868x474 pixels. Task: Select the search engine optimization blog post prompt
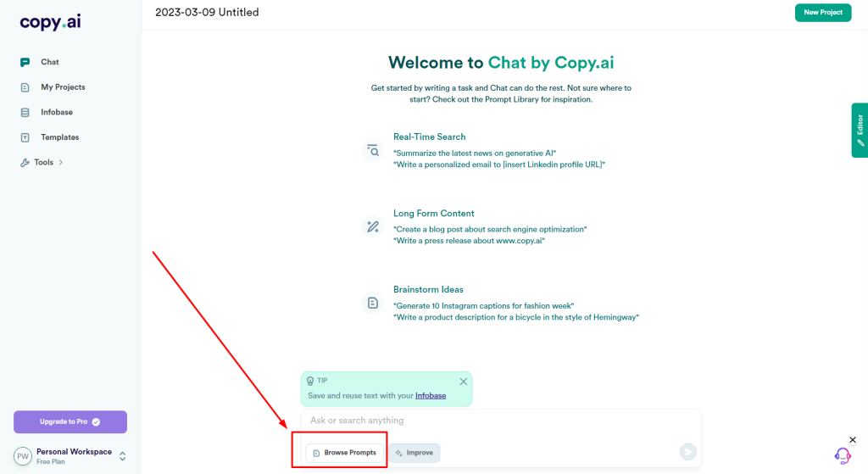click(x=490, y=229)
